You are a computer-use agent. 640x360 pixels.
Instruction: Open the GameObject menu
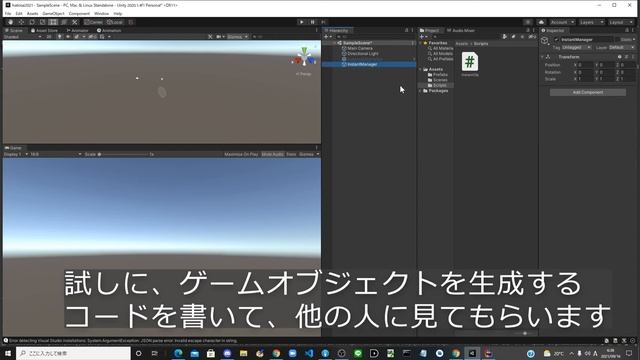click(x=53, y=13)
